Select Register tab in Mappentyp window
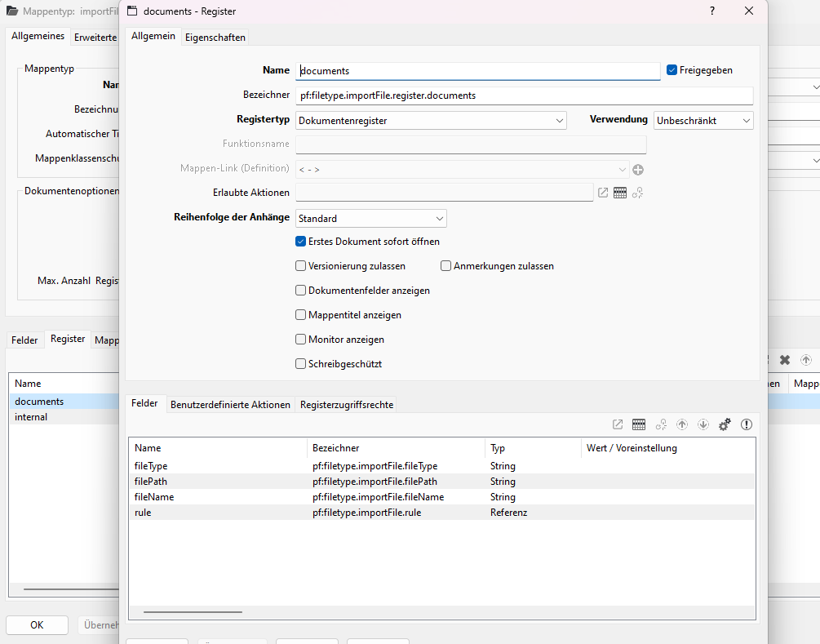The width and height of the screenshot is (820, 644). click(x=68, y=339)
